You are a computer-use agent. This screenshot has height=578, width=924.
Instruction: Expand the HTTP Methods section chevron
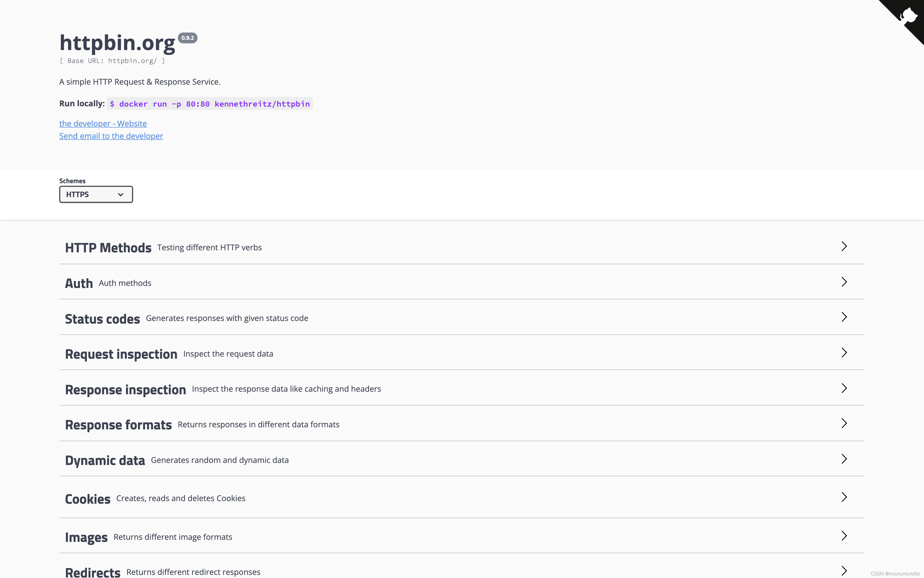click(844, 246)
